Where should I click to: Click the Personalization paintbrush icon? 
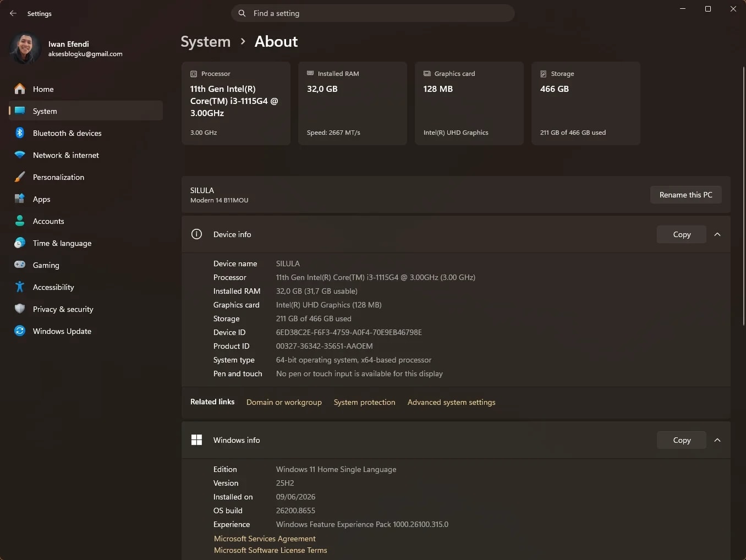[20, 177]
